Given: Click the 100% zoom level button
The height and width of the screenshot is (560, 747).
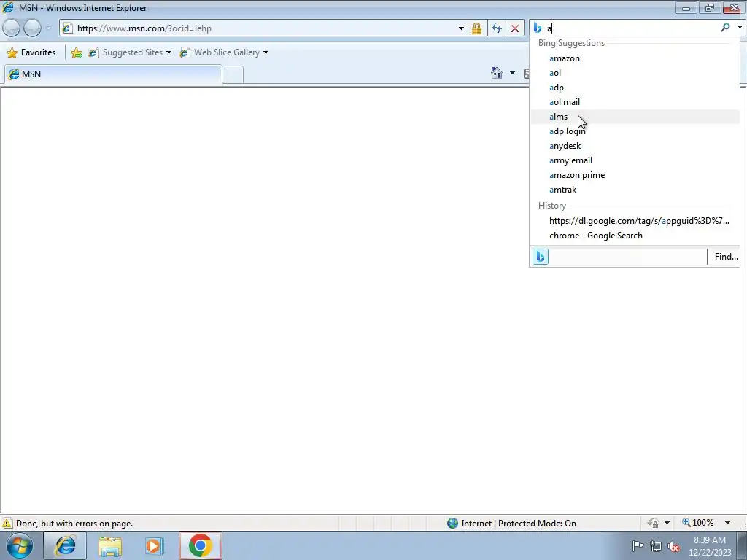Looking at the screenshot, I should click(x=698, y=523).
